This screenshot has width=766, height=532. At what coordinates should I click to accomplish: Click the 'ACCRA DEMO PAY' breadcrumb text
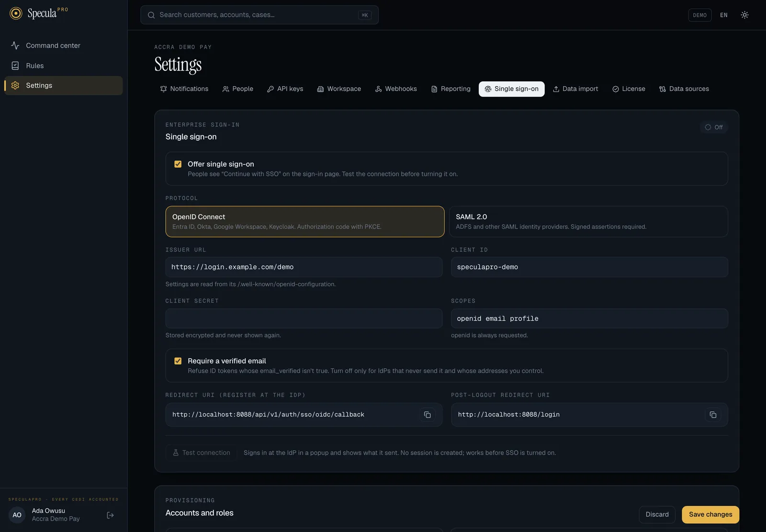183,47
